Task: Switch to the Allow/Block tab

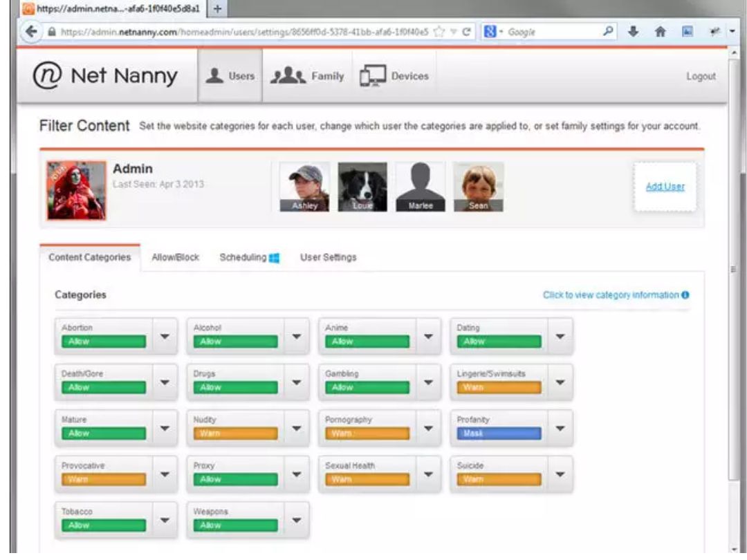Action: pos(175,258)
